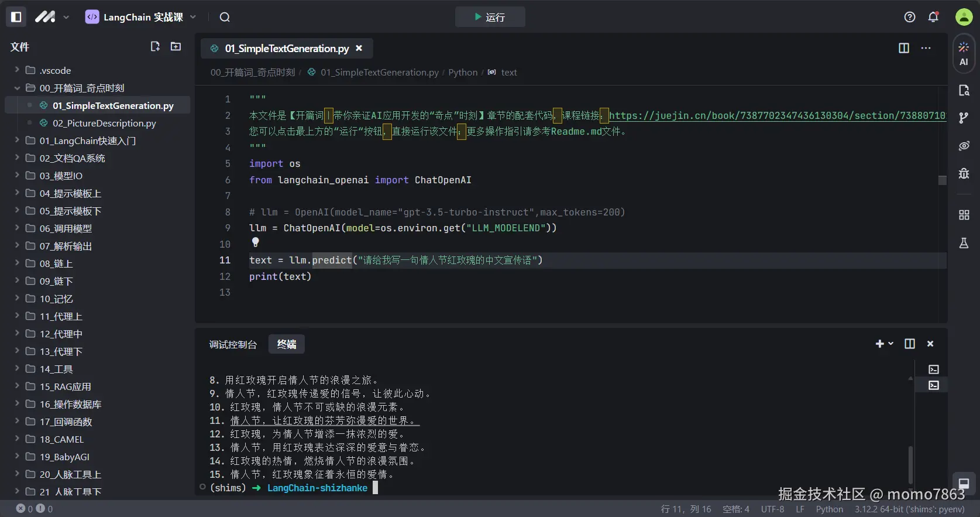
Task: Open the LangChain 实战课 project dropdown
Action: coord(141,17)
